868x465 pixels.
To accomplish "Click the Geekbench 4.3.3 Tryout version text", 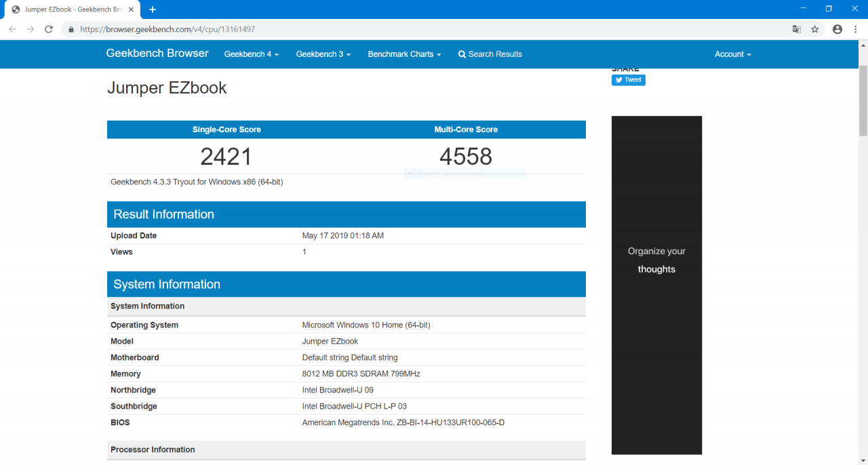I will (197, 182).
